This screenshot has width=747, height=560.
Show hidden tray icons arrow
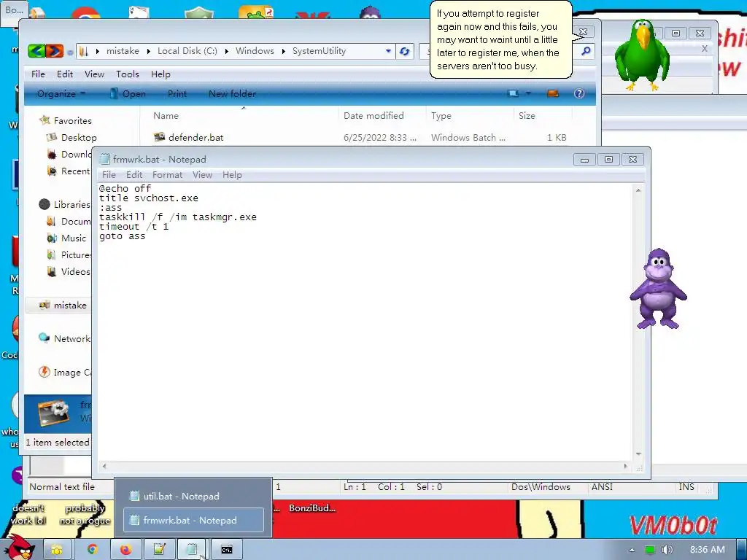[x=632, y=550]
